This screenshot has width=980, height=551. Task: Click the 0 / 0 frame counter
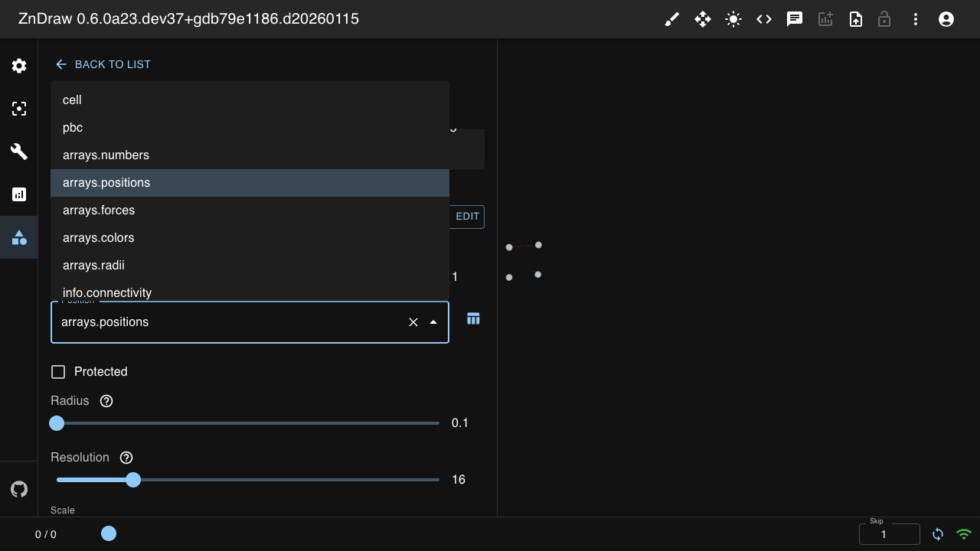pos(46,534)
